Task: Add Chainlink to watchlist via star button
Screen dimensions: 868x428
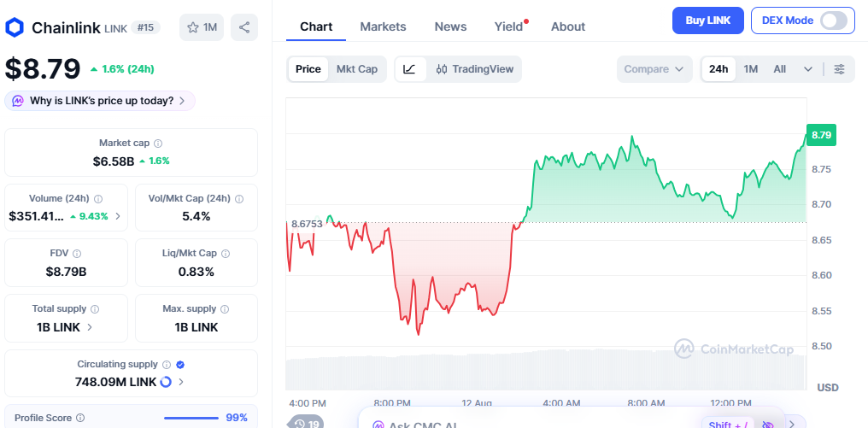Action: (202, 27)
